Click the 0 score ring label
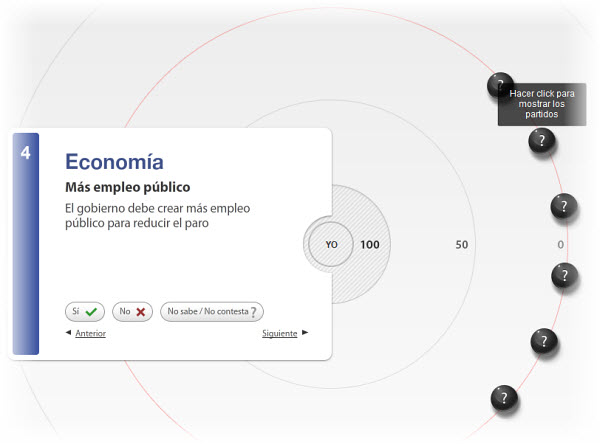Screen dimensions: 600x444 coord(561,245)
